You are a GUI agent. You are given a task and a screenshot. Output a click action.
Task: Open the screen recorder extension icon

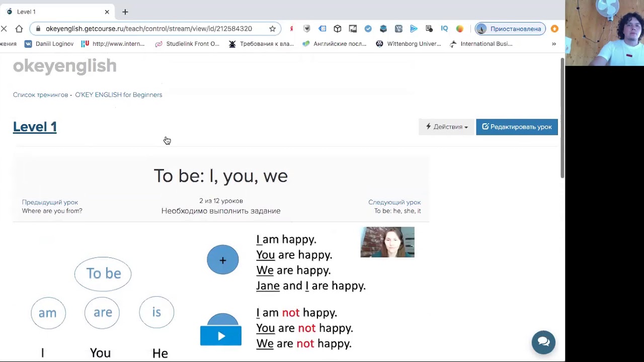point(429,29)
